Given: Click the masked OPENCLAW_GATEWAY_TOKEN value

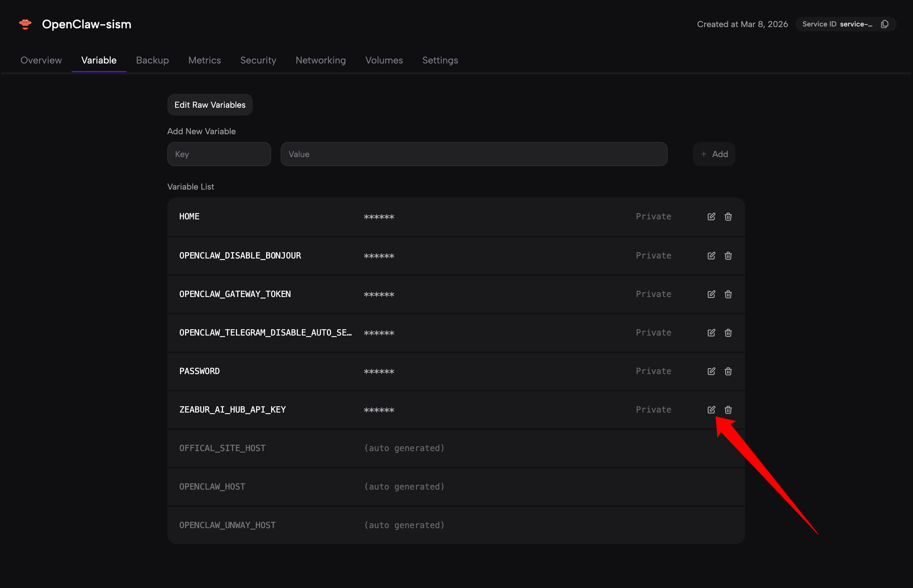Looking at the screenshot, I should (379, 294).
